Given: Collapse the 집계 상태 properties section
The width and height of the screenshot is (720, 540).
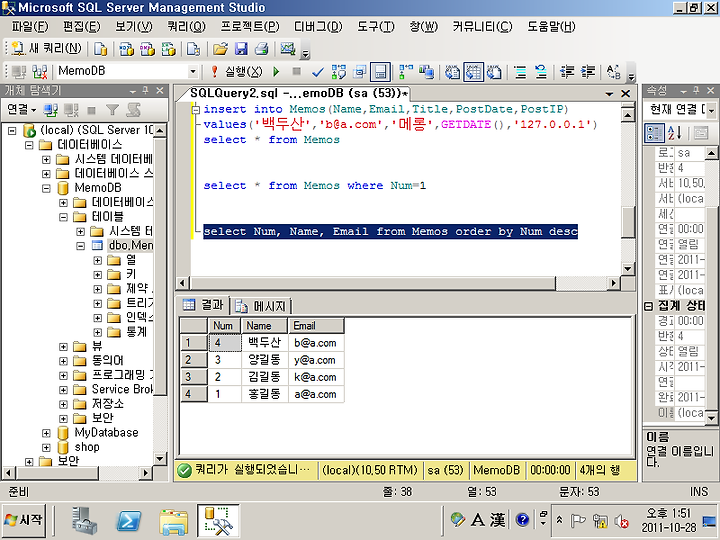Looking at the screenshot, I should pos(648,306).
